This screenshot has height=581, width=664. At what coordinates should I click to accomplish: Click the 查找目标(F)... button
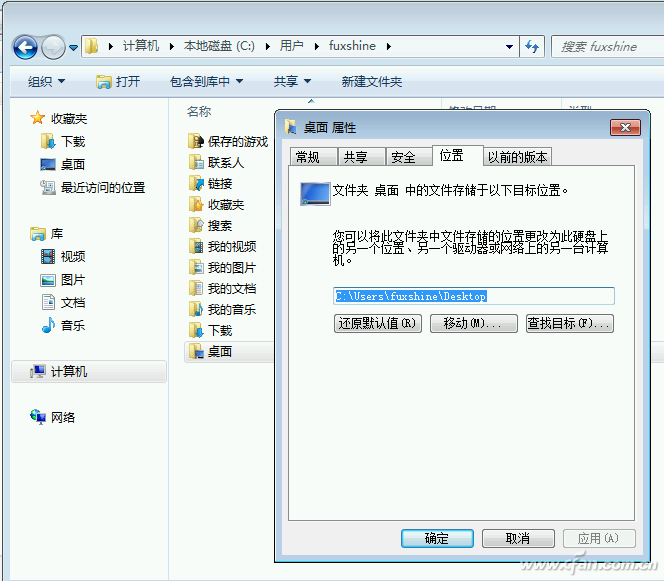click(570, 323)
